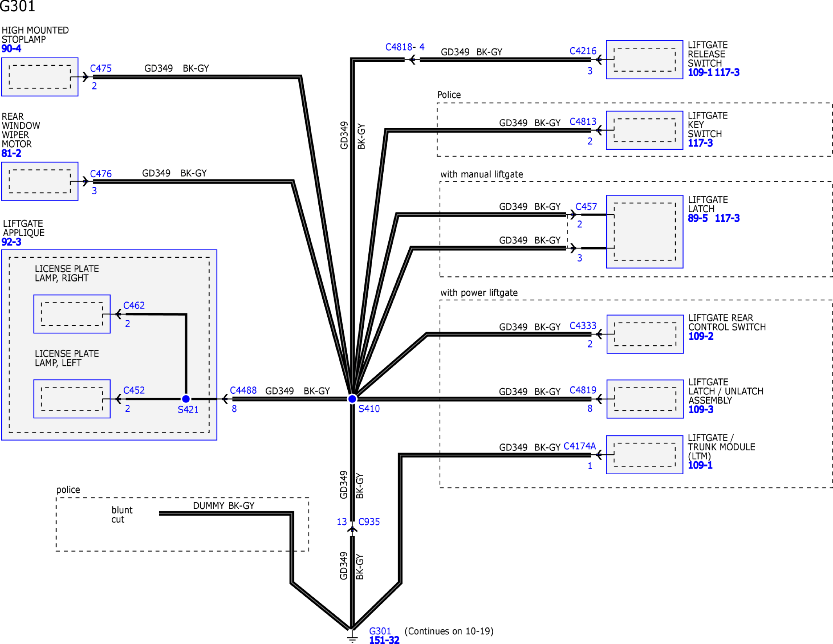Select connector label C476
This screenshot has height=644, width=833.
tap(101, 174)
